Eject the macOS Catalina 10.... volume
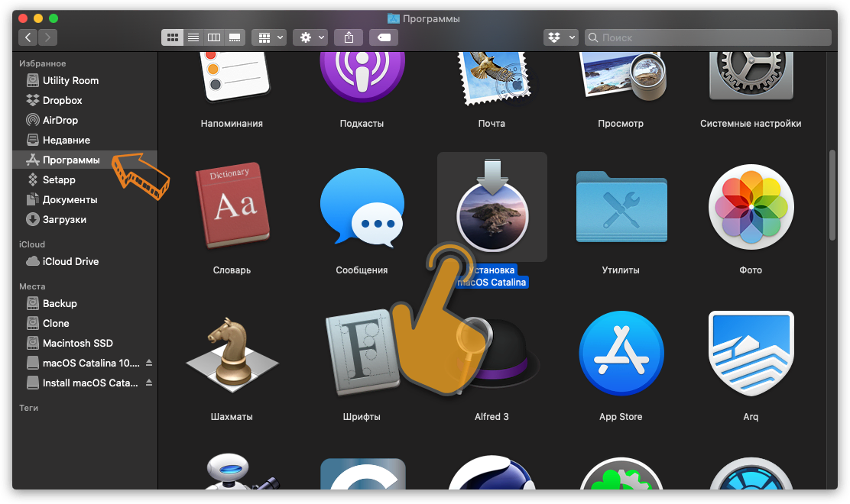 pos(148,363)
